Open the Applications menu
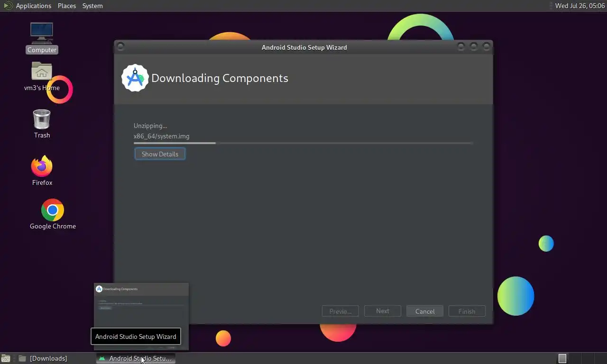This screenshot has width=607, height=364. pyautogui.click(x=33, y=6)
